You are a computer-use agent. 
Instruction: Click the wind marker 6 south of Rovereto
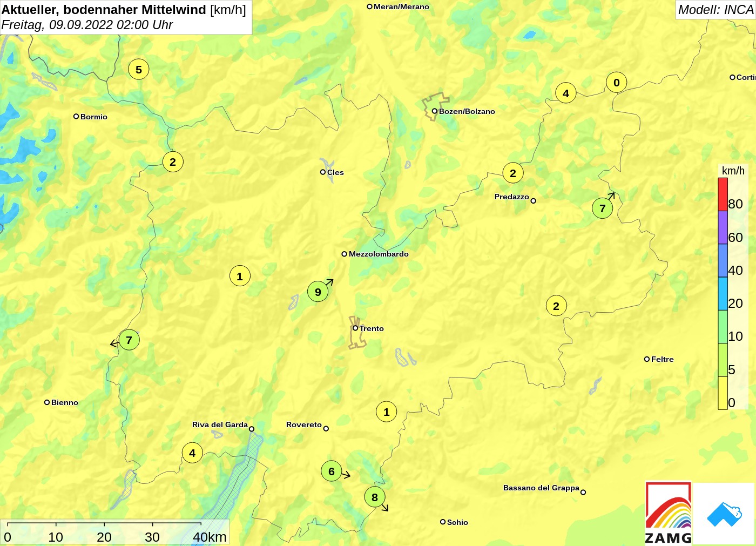(x=332, y=471)
